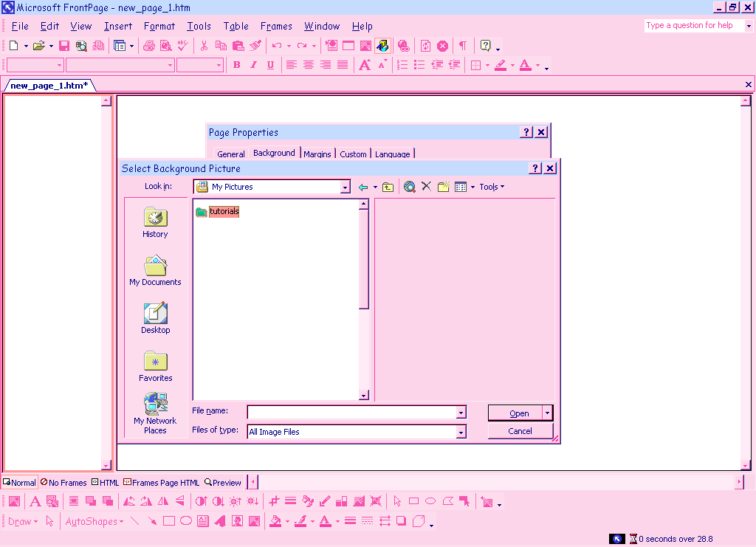Toggle Center alignment button
This screenshot has width=756, height=547.
click(x=309, y=64)
